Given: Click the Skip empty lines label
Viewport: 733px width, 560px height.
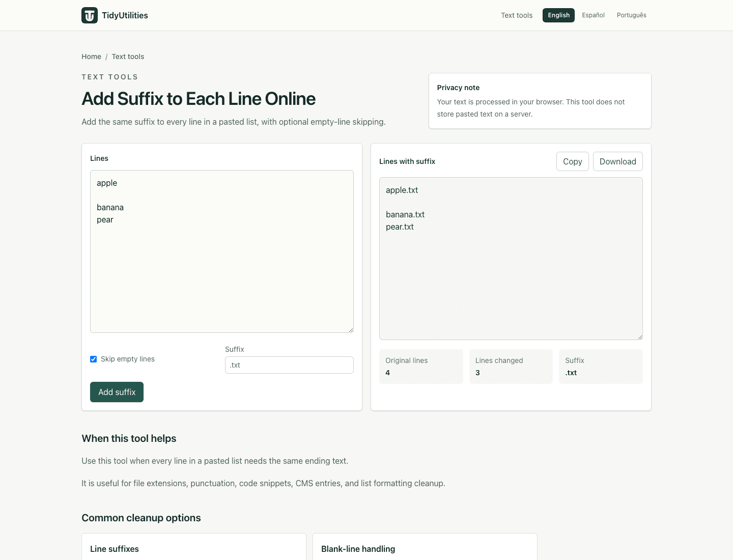Looking at the screenshot, I should (x=128, y=359).
